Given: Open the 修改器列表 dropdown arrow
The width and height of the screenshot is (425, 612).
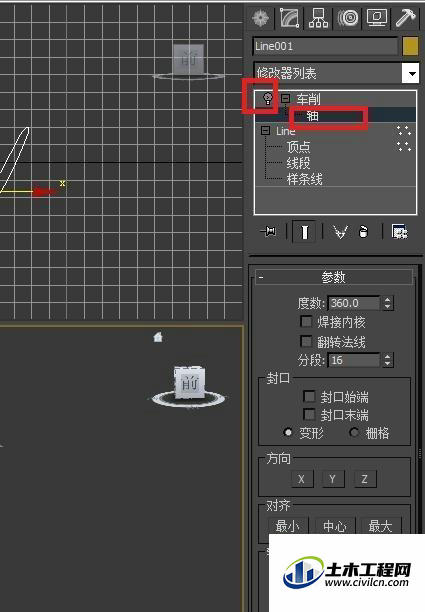Looking at the screenshot, I should (x=411, y=73).
